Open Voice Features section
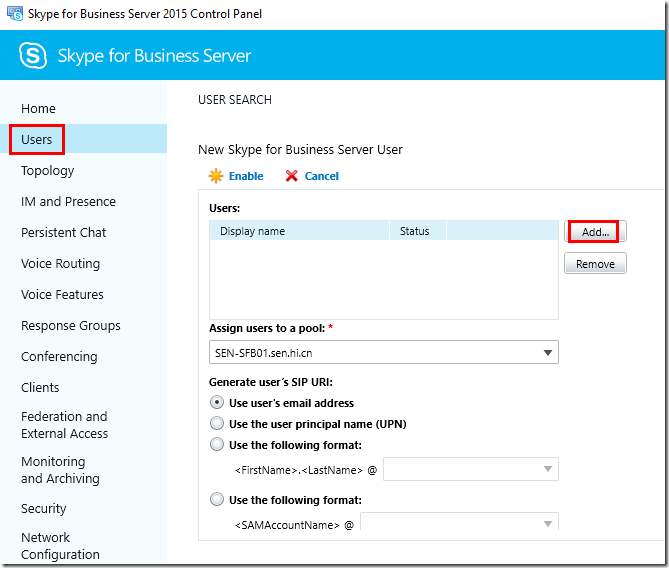This screenshot has height=568, width=669. click(x=62, y=294)
